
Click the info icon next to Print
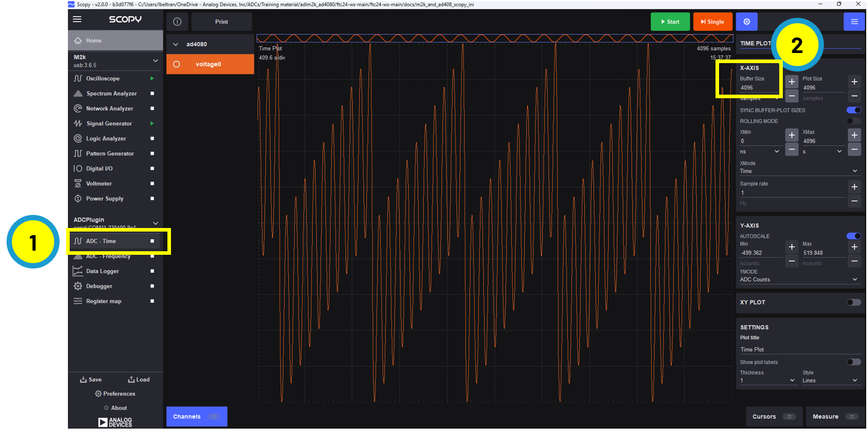tap(177, 21)
